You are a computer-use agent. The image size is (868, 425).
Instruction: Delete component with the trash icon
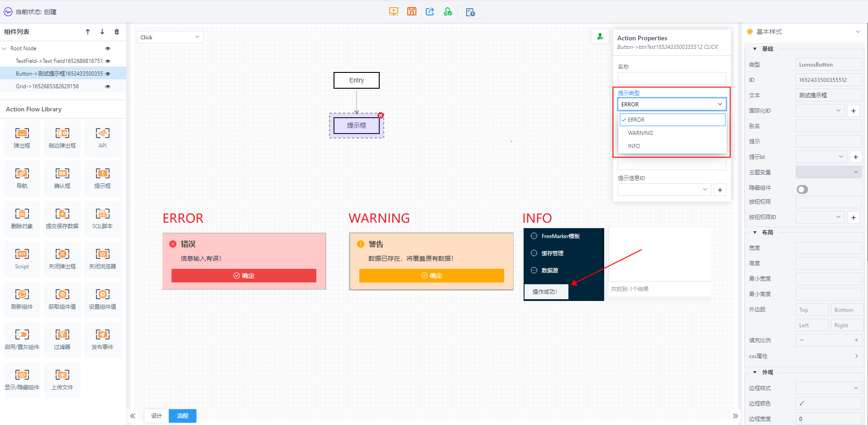117,32
